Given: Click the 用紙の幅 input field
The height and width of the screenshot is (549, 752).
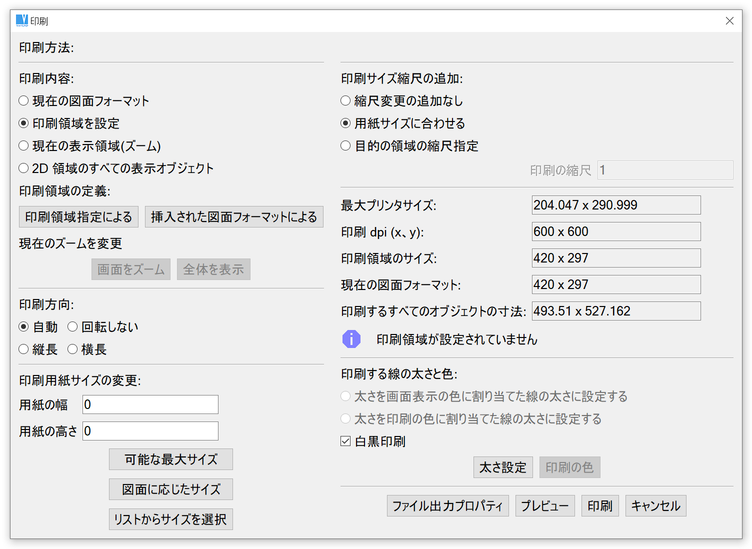Looking at the screenshot, I should 150,405.
